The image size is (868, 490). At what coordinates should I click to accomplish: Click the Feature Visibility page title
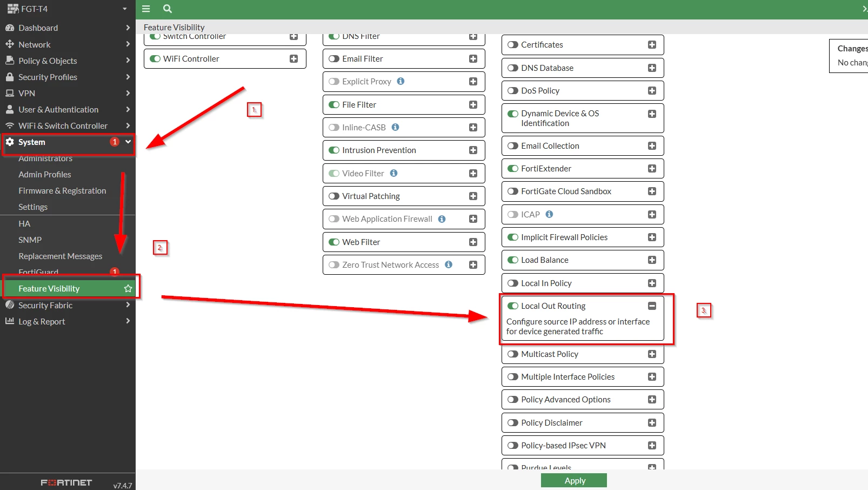(174, 28)
